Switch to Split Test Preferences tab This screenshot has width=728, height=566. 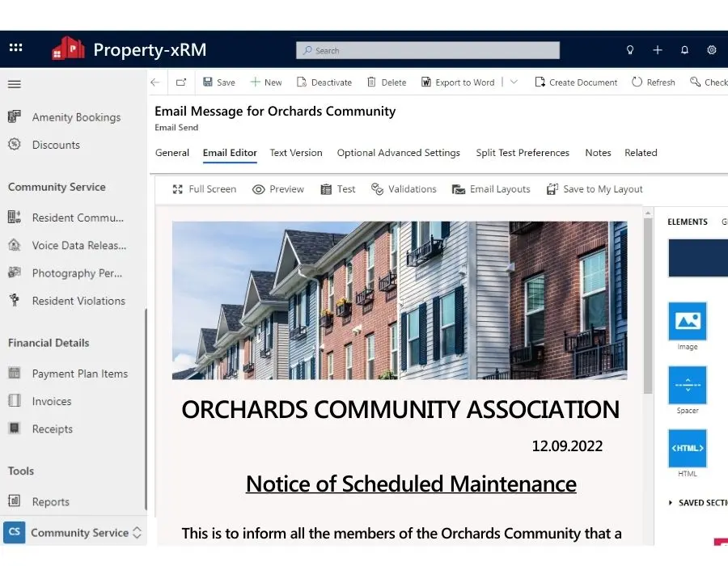coord(523,153)
